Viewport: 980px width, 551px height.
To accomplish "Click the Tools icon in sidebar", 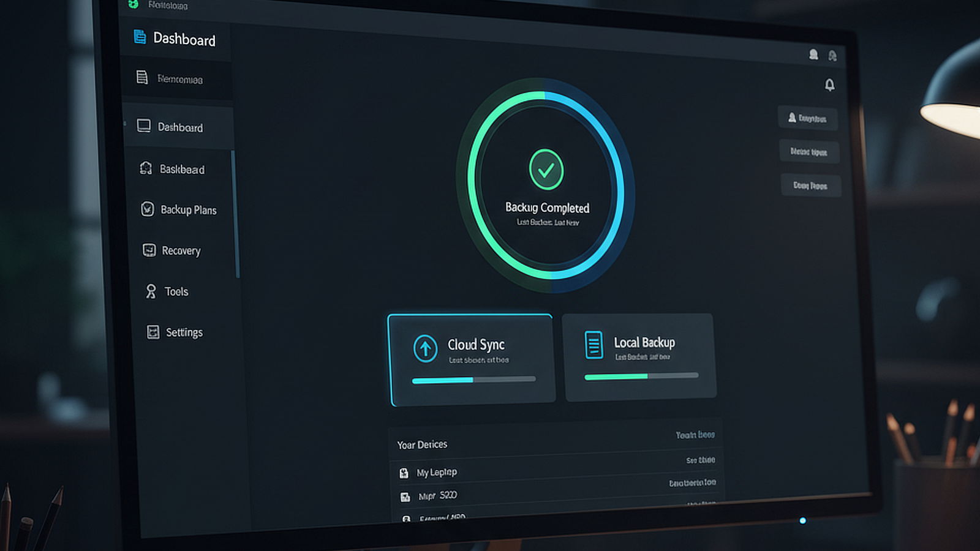I will [x=151, y=291].
